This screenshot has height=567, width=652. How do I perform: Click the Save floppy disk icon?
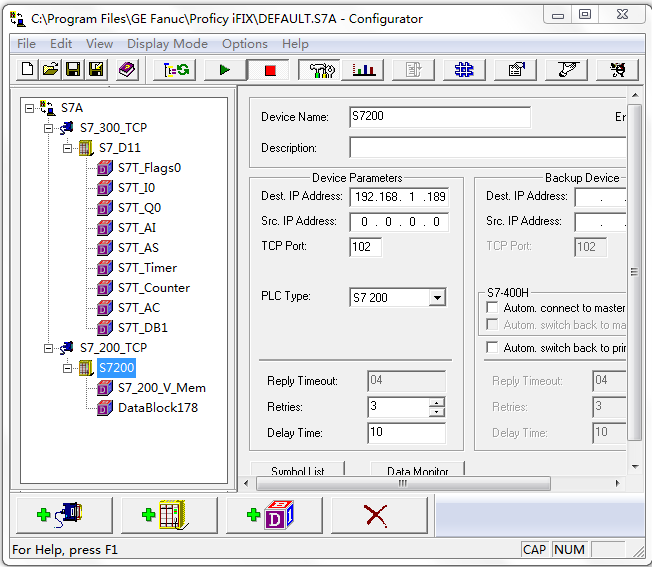coord(73,69)
